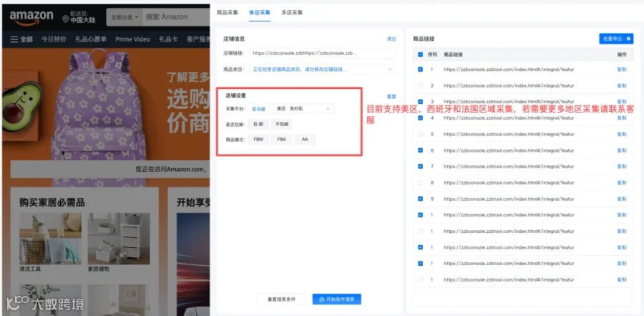
Task: Open 今日特价 in Amazon nav
Action: point(54,39)
